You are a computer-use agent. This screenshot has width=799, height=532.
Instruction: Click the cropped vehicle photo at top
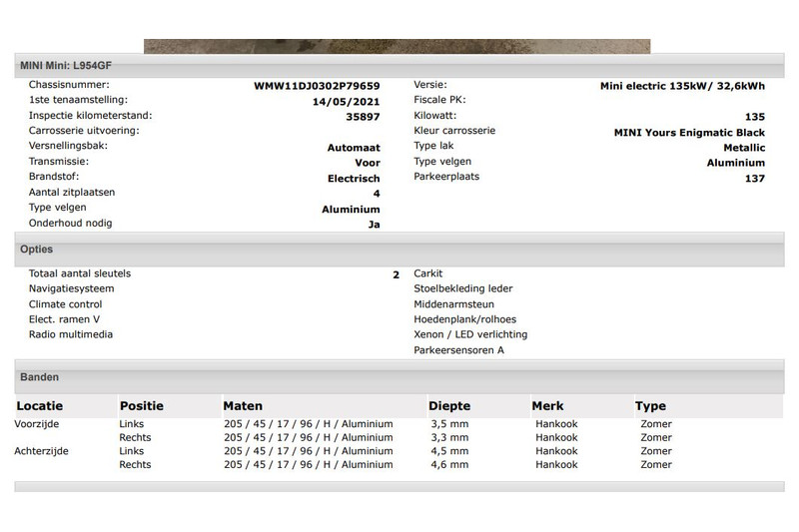397,46
